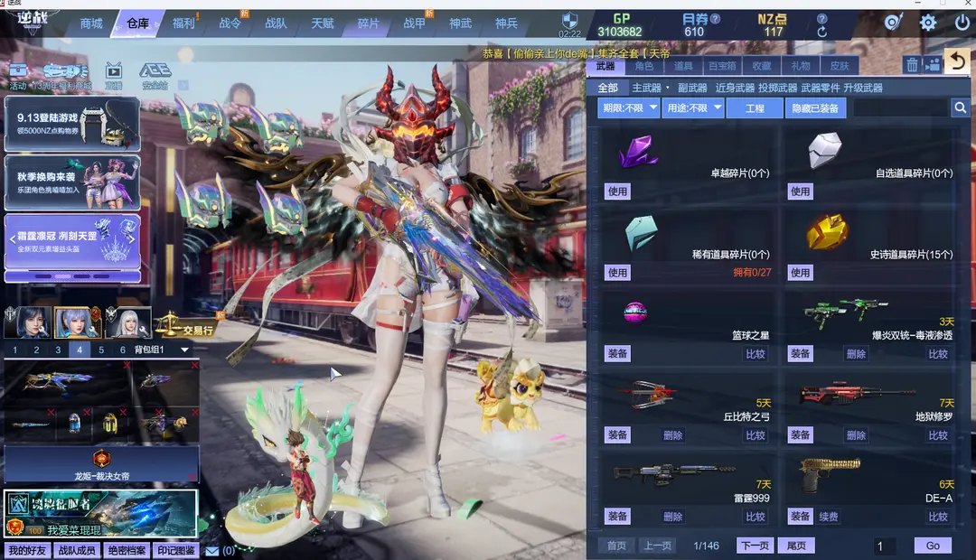Open the 直播 live stream icon

pyautogui.click(x=113, y=76)
